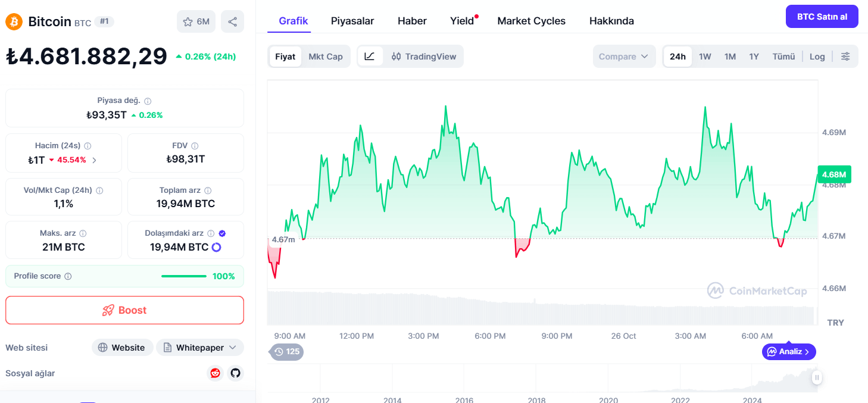This screenshot has width=868, height=403.
Task: Add Bitcoin to watchlist with star button
Action: pos(196,22)
